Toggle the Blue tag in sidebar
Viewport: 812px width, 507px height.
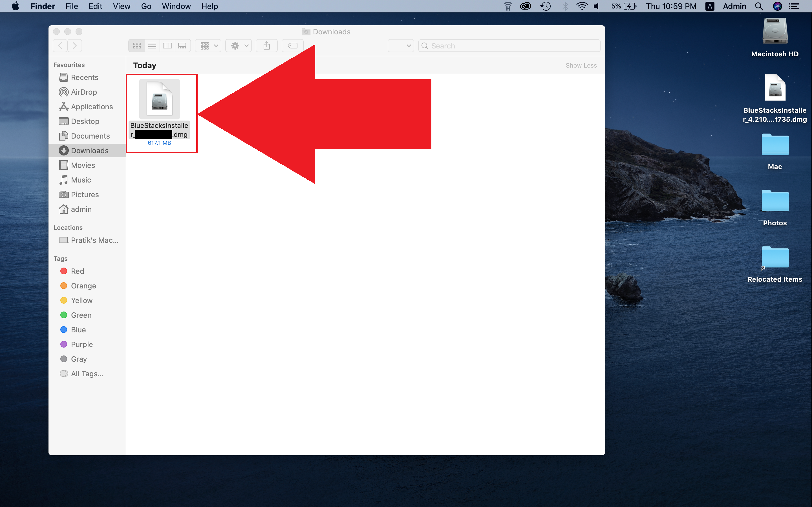pyautogui.click(x=78, y=330)
